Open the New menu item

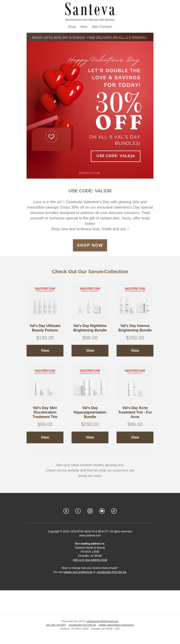(x=84, y=27)
